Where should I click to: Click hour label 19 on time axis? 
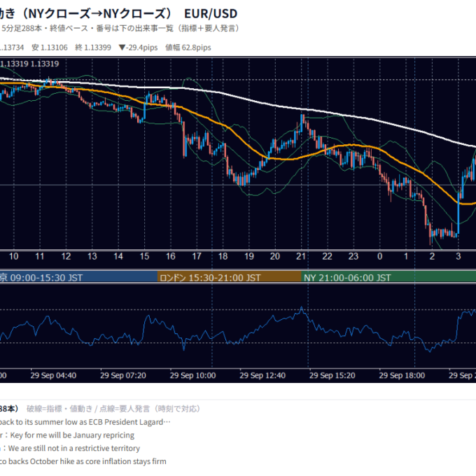point(249,256)
